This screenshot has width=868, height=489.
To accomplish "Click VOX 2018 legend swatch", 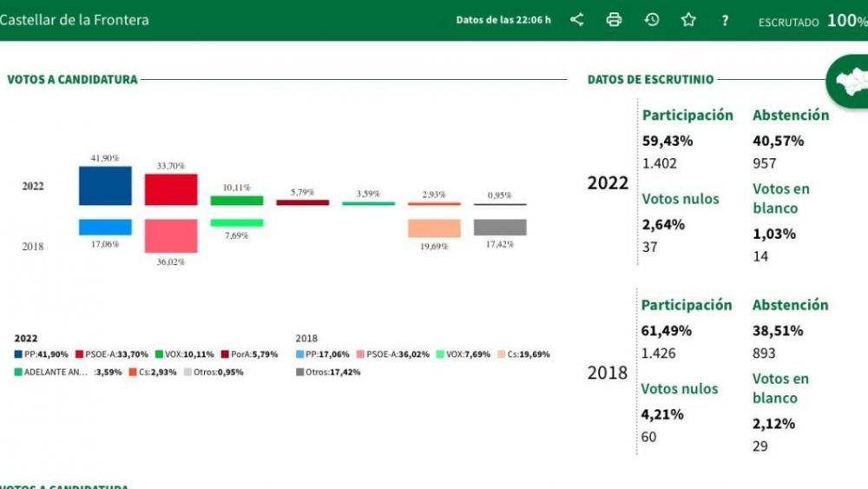I will click(x=440, y=354).
